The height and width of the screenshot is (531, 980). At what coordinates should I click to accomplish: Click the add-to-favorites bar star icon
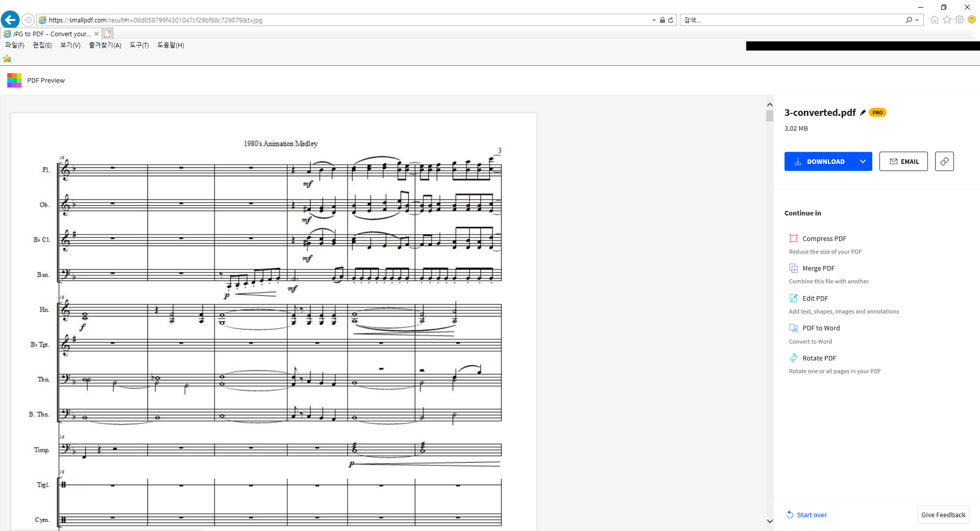pyautogui.click(x=7, y=59)
